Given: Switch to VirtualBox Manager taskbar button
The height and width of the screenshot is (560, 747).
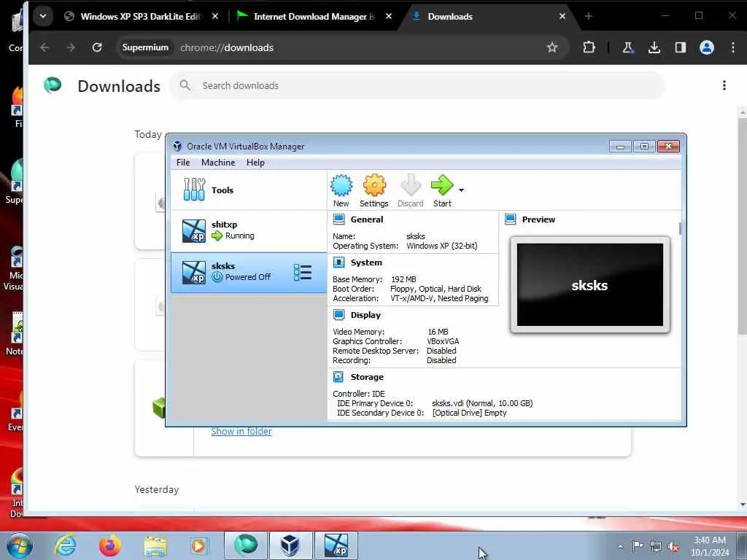Looking at the screenshot, I should coord(290,545).
